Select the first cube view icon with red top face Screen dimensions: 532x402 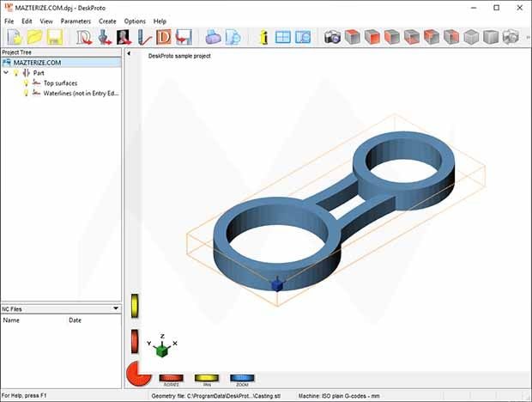tap(353, 37)
